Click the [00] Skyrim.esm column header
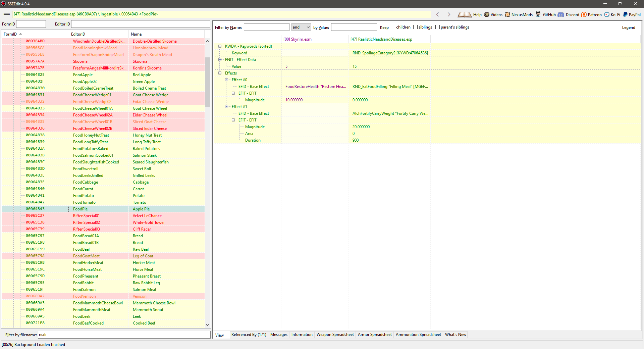Viewport: 644px width, 349px height. coord(315,39)
